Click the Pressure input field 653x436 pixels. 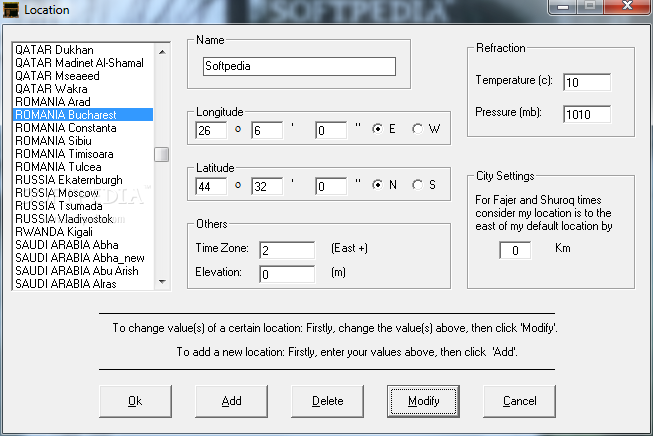click(x=587, y=114)
